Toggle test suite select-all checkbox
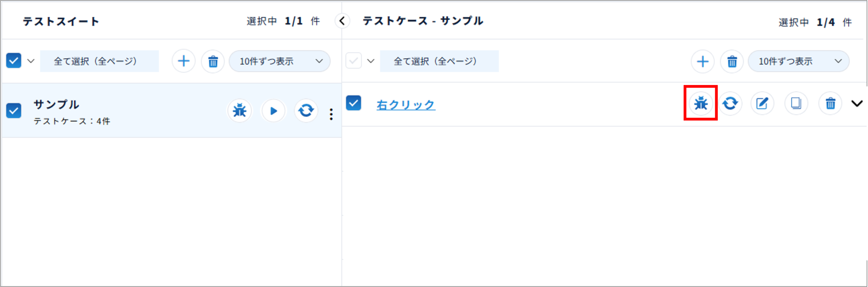 pos(14,61)
